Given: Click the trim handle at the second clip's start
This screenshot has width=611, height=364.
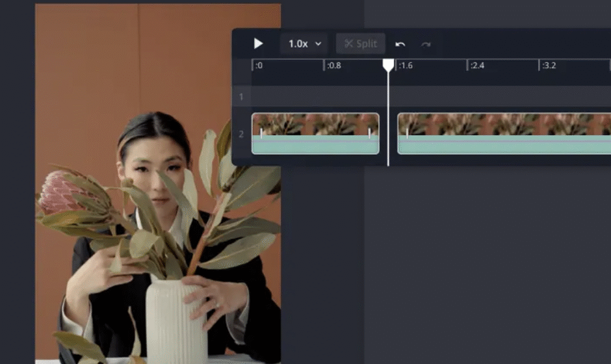Looking at the screenshot, I should coord(407,133).
